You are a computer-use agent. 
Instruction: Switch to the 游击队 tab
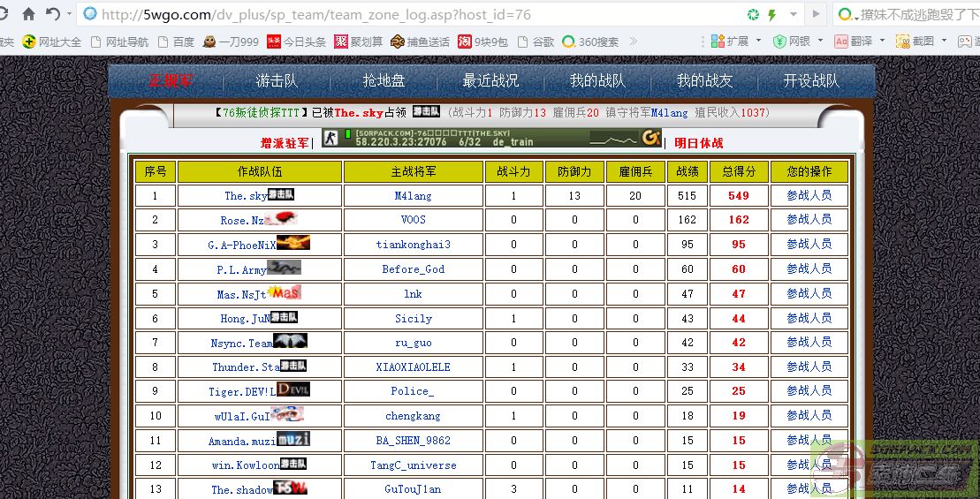(x=277, y=80)
